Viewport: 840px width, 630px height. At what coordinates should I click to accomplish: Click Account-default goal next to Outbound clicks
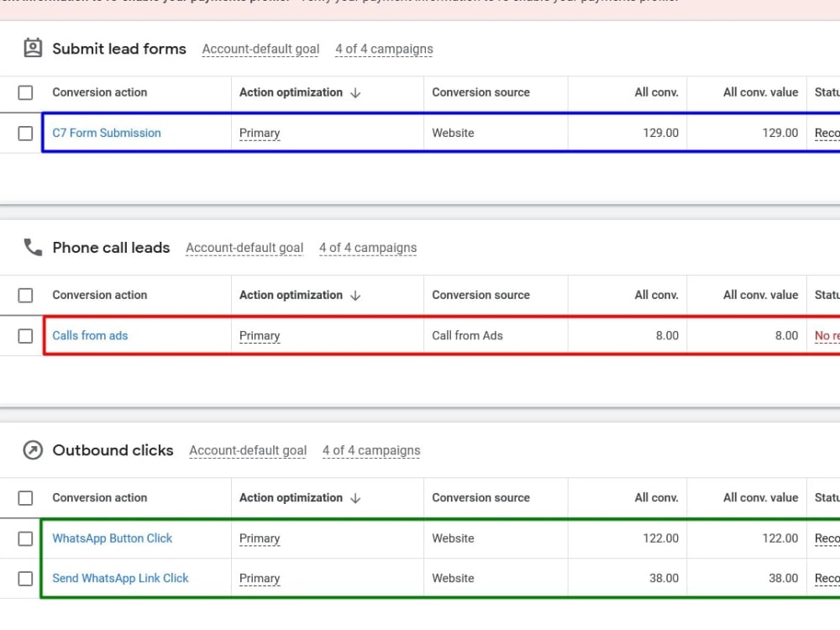(x=248, y=450)
